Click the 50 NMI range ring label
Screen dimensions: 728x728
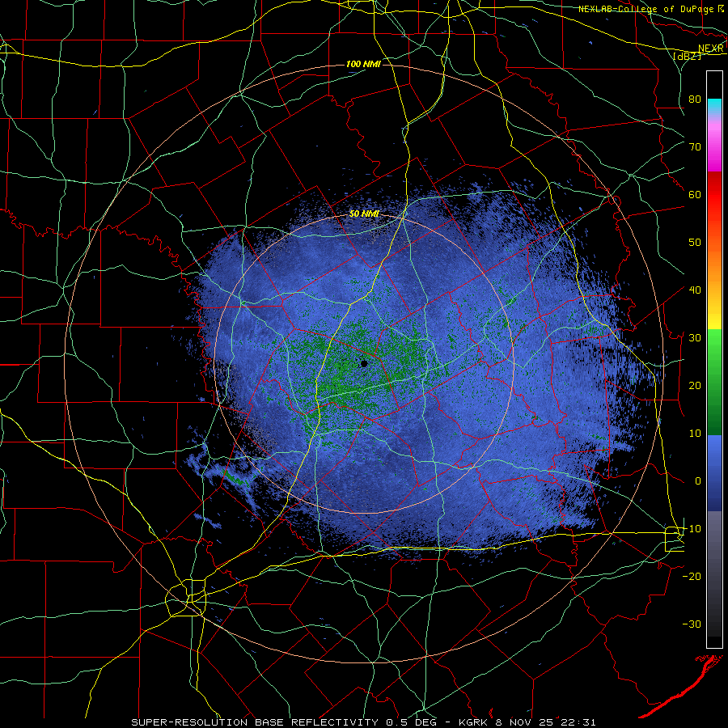pyautogui.click(x=364, y=214)
